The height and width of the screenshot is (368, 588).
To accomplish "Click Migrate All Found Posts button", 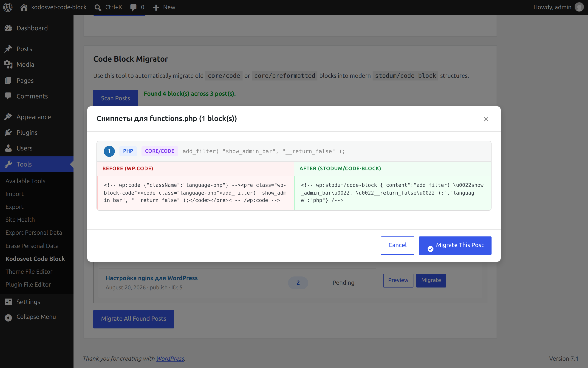I will pyautogui.click(x=133, y=319).
